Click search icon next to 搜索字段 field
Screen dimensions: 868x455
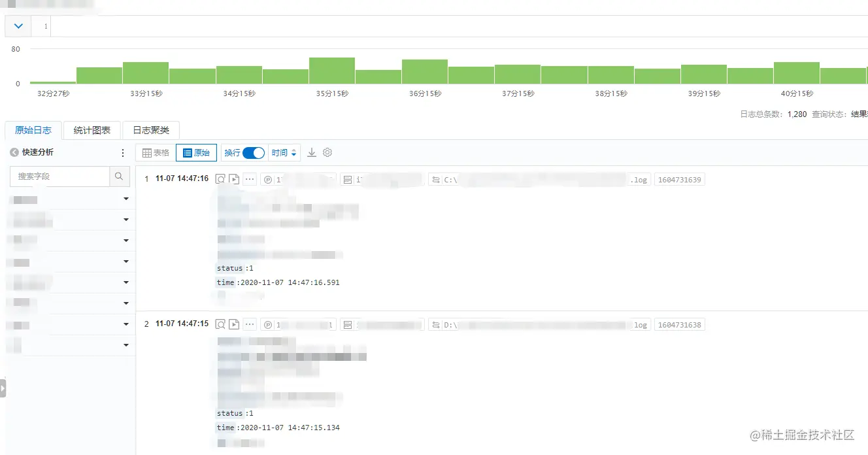119,177
